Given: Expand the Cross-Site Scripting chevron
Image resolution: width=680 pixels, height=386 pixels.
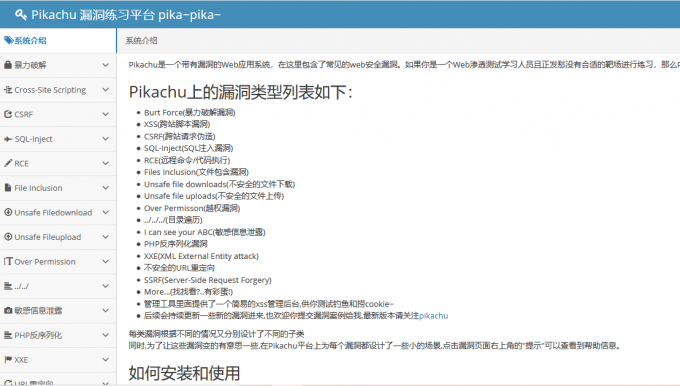Looking at the screenshot, I should click(x=105, y=90).
